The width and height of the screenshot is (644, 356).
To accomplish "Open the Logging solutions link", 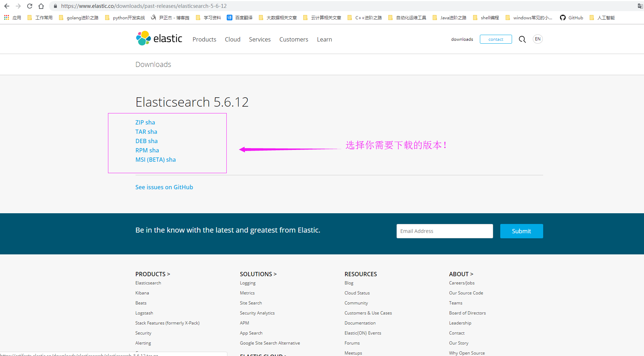I will click(x=247, y=283).
